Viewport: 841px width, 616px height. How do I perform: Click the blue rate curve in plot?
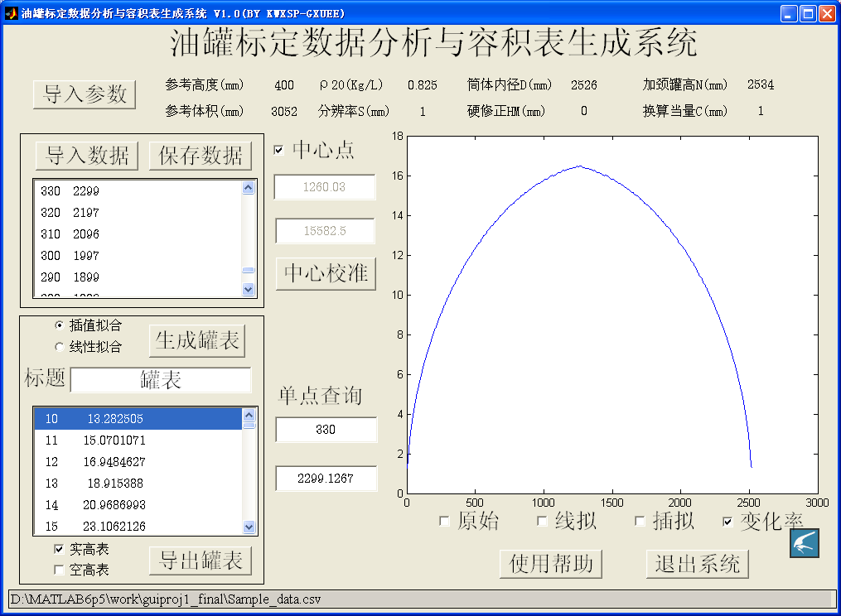pos(580,166)
